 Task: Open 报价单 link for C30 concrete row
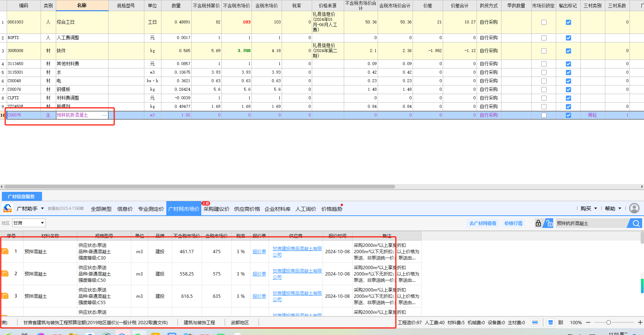point(259,252)
